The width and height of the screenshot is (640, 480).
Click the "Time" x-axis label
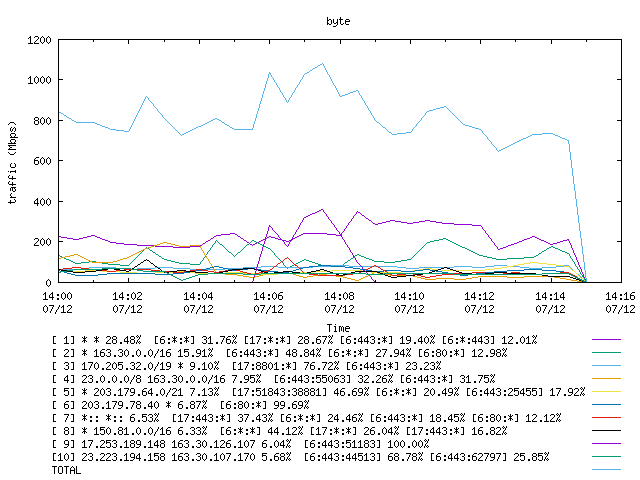338,328
